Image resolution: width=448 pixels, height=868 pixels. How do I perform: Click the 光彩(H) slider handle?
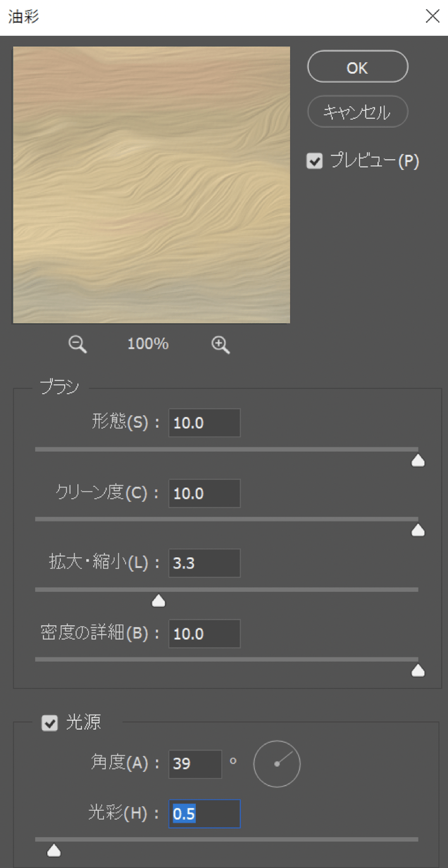point(54,851)
